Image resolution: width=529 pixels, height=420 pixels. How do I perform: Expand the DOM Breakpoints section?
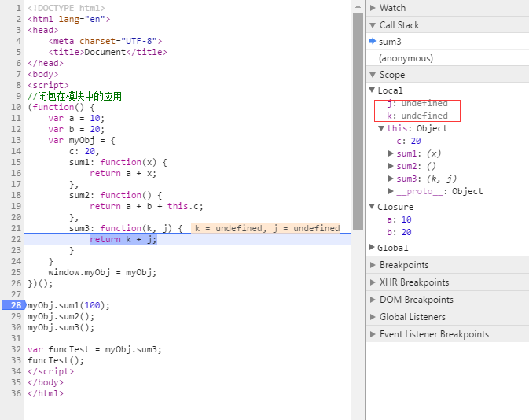(373, 300)
